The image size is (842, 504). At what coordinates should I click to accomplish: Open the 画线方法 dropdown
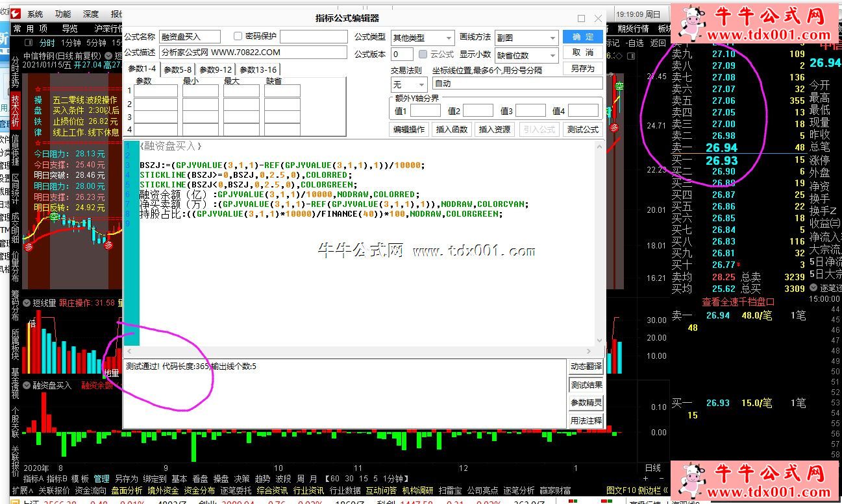tap(526, 38)
